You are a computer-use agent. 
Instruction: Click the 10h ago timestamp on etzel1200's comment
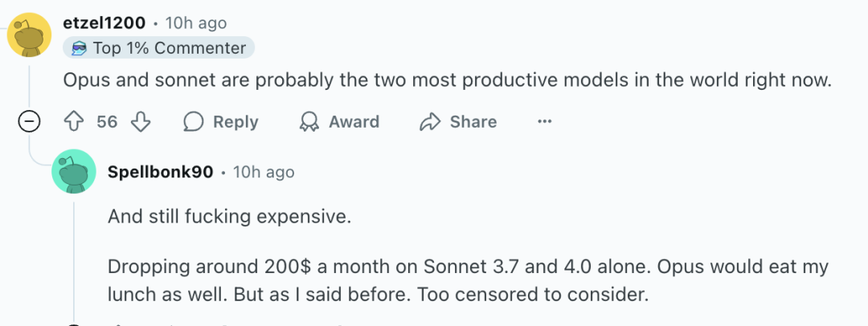tap(196, 23)
